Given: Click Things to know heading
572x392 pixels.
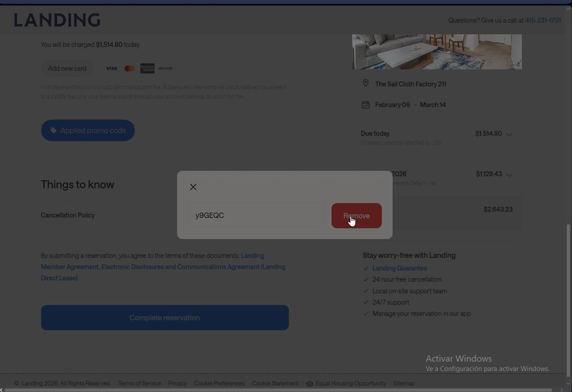Looking at the screenshot, I should click(x=77, y=185).
